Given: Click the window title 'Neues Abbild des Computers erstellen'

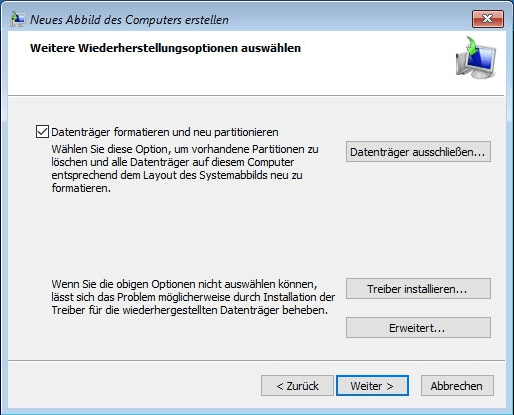Looking at the screenshot, I should 129,20.
